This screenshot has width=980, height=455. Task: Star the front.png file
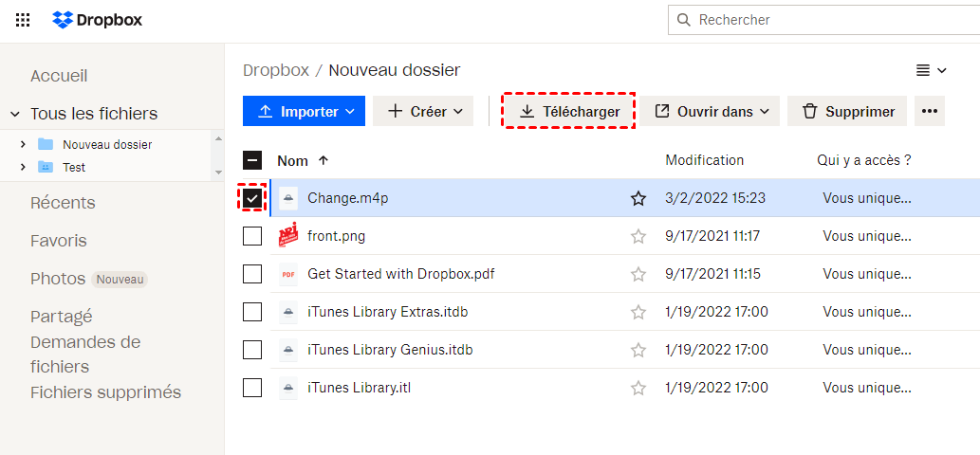tap(638, 236)
